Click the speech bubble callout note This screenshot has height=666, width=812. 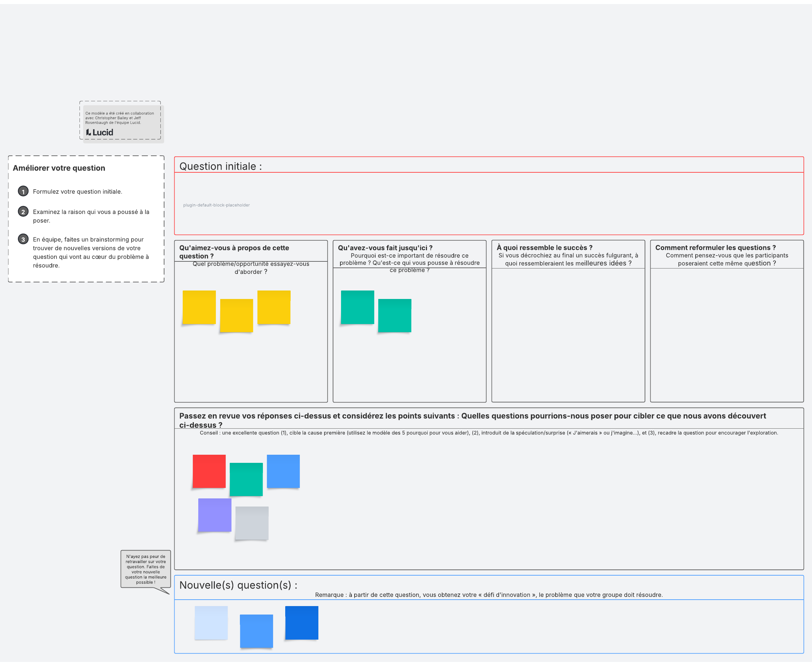146,569
